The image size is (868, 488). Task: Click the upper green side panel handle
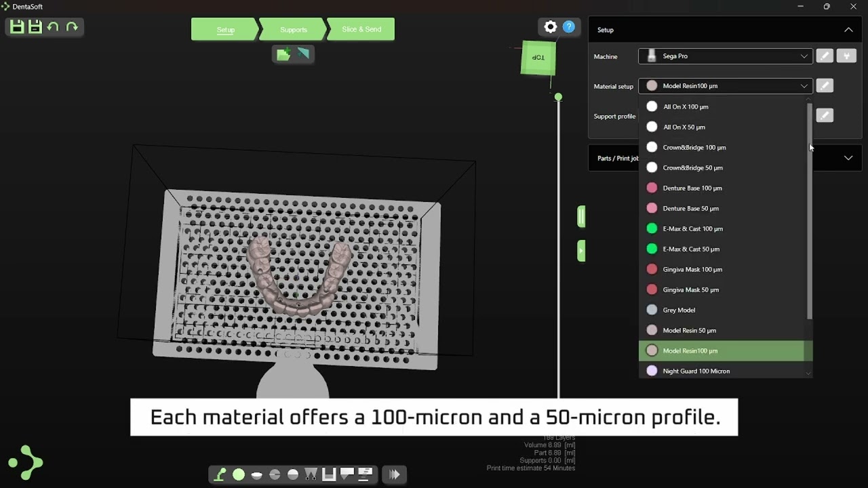coord(581,217)
